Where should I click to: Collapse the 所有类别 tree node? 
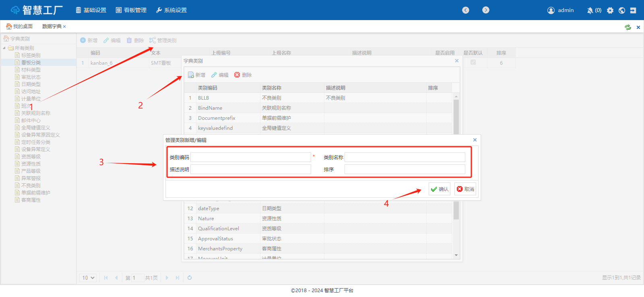pos(4,48)
